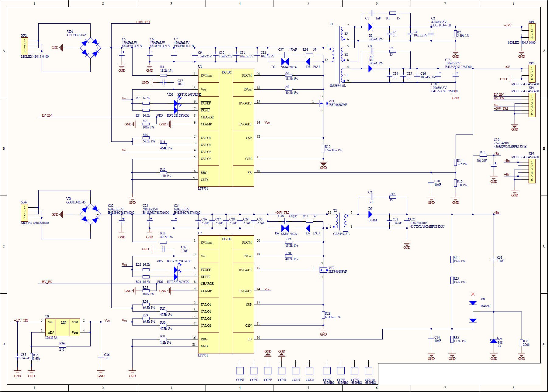Select the HA3994-AL part text
The image size is (548, 392).
338,85
